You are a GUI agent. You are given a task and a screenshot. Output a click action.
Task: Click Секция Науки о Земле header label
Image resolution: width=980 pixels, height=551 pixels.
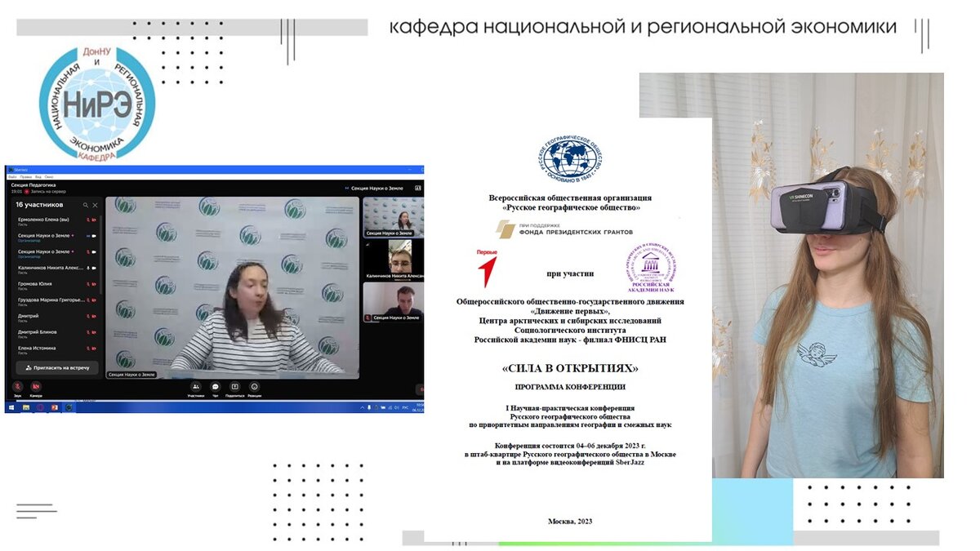coord(377,189)
